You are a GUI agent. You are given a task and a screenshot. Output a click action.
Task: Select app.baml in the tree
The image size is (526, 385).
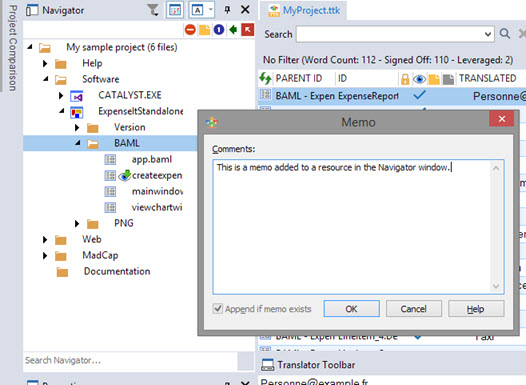[x=152, y=159]
